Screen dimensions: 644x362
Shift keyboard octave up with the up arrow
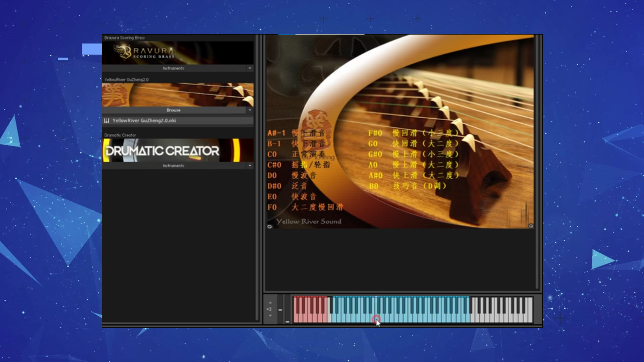[270, 303]
